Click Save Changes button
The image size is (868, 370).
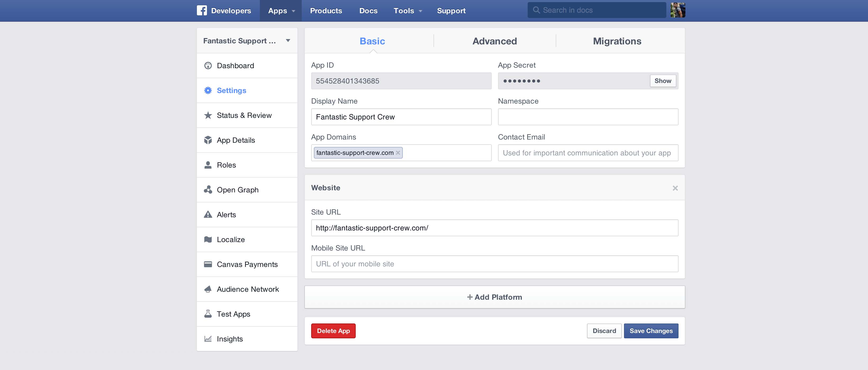(651, 331)
